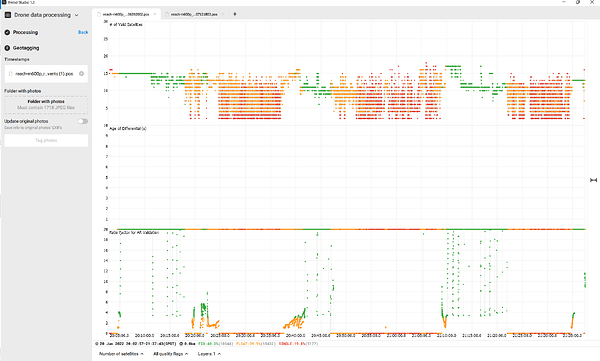This screenshot has height=361, width=600.
Task: Switch to the second .pos plot tab
Action: point(194,14)
